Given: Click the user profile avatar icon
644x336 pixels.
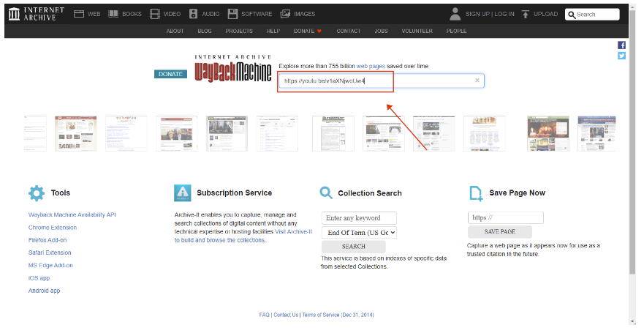Looking at the screenshot, I should 455,13.
